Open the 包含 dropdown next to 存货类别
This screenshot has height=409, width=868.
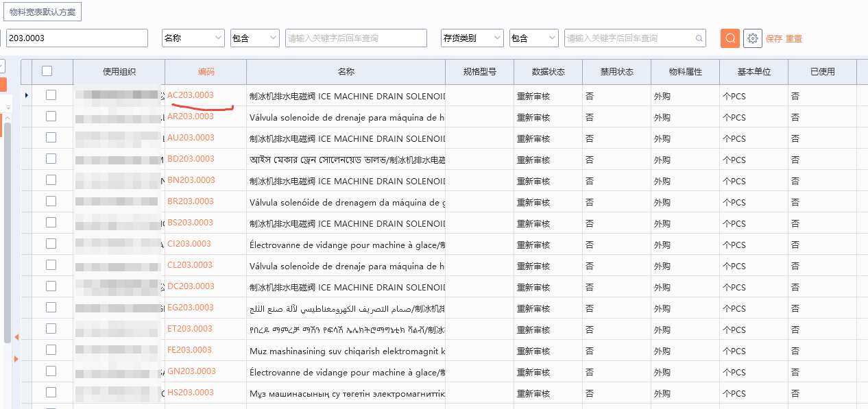coord(534,38)
